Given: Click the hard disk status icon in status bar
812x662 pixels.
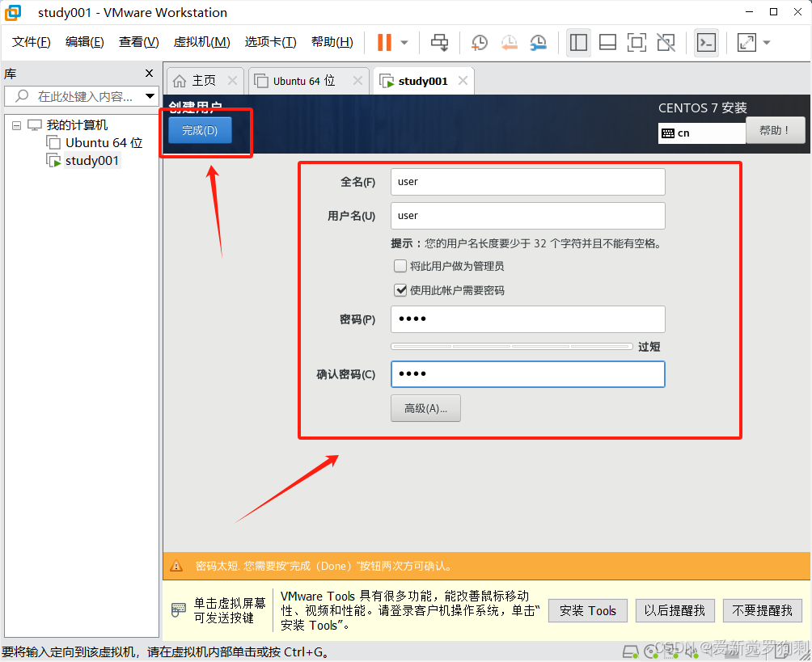Looking at the screenshot, I should pyautogui.click(x=630, y=651).
